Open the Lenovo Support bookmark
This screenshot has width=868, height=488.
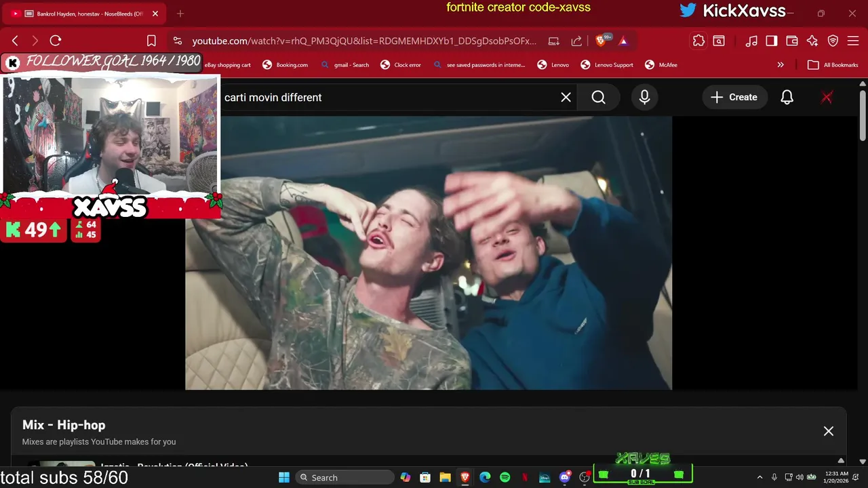(x=607, y=65)
